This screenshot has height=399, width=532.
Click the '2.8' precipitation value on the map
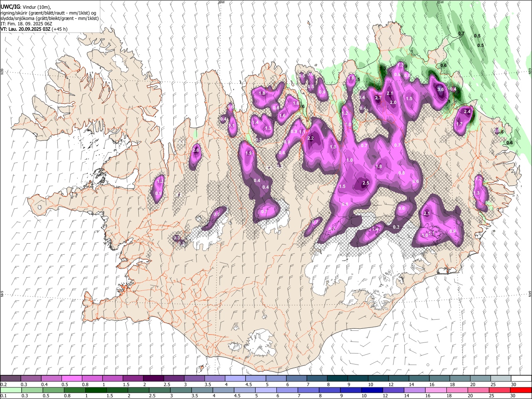click(196, 150)
